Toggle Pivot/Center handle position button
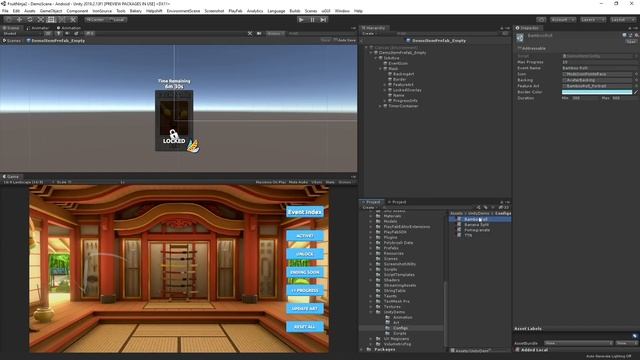Viewport: 640px width, 360px height. tap(96, 20)
